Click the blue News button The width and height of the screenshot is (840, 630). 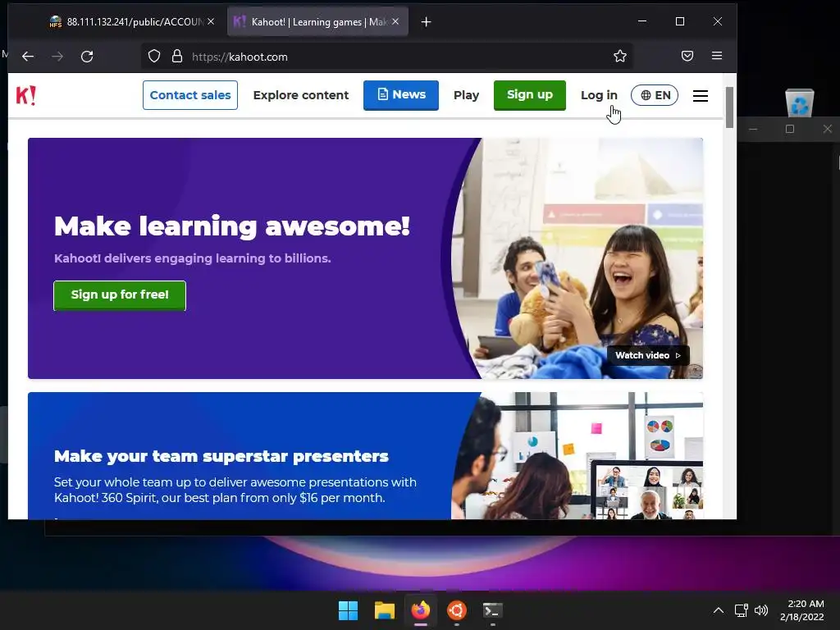point(400,95)
